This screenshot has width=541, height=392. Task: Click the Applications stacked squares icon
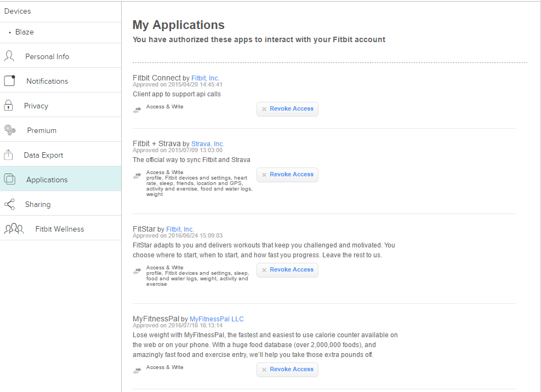tap(9, 179)
